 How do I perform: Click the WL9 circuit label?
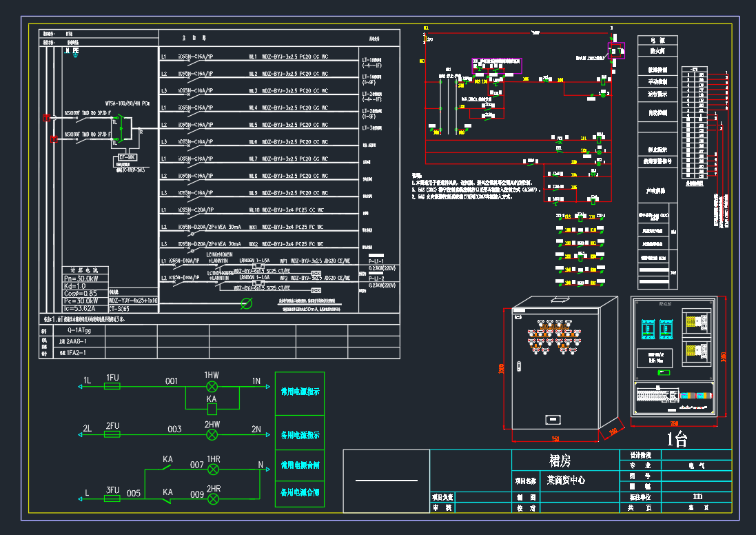click(253, 192)
